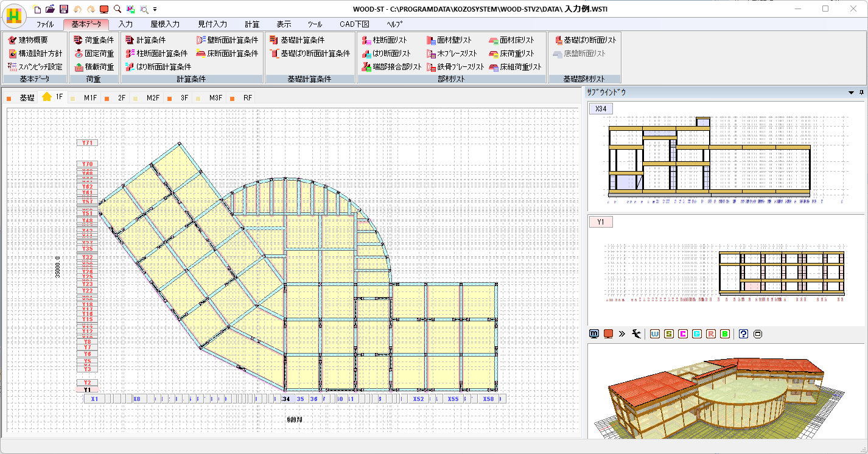Save the project using the floppy disk icon

click(x=63, y=9)
